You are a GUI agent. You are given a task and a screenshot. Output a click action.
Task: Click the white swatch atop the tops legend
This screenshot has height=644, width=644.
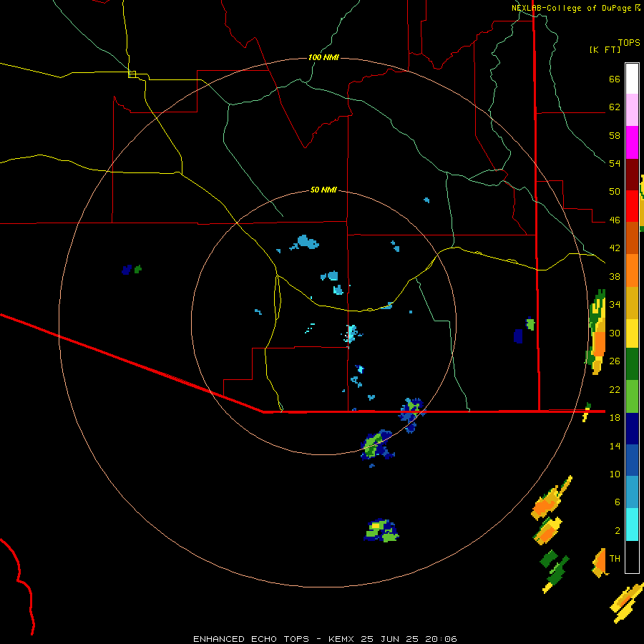tap(632, 79)
